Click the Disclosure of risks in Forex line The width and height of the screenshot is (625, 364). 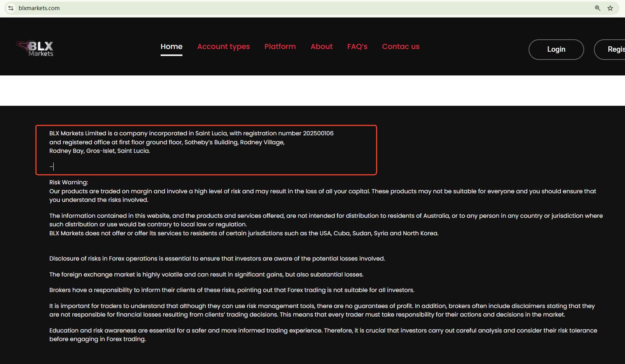217,259
